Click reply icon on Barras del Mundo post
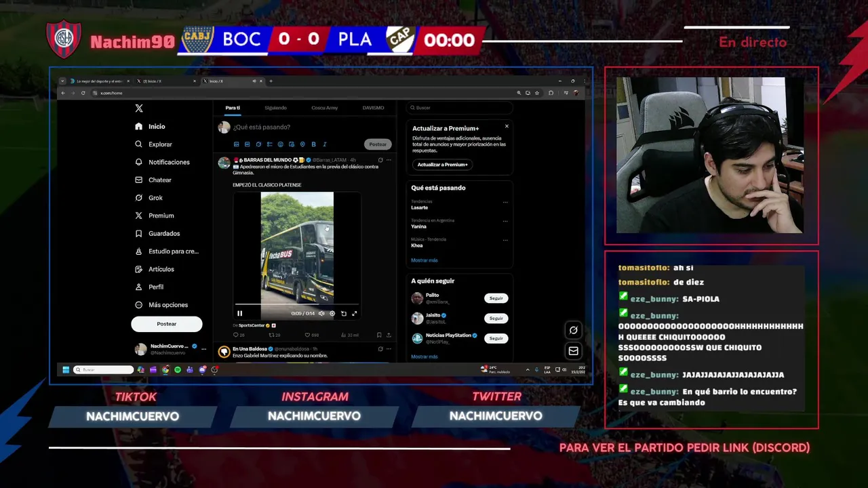 click(237, 335)
